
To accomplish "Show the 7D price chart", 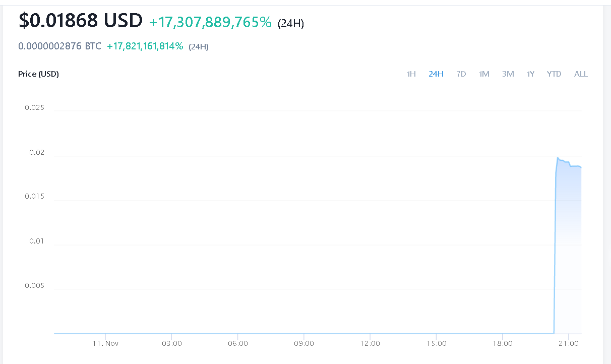I will 461,74.
